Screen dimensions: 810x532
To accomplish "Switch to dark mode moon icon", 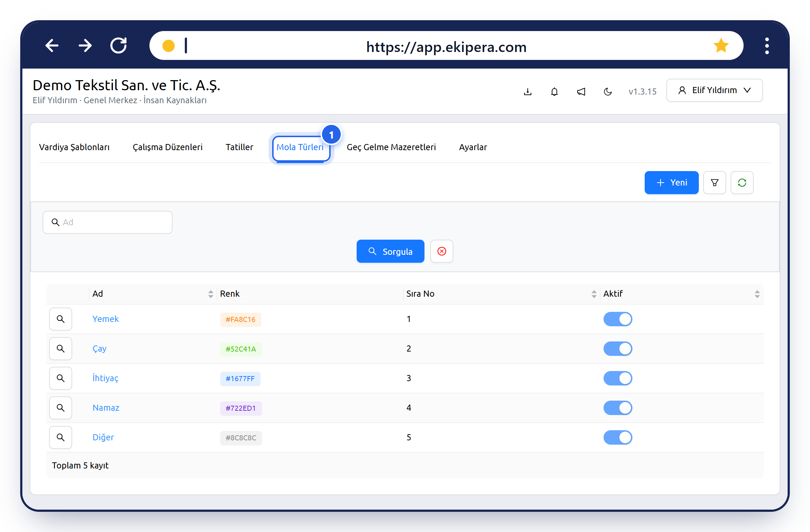I will coord(607,92).
